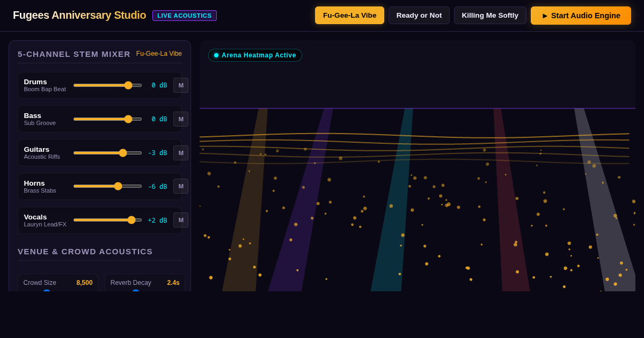The height and width of the screenshot is (338, 644).
Task: Adjust the Vocals volume slider
Action: 107,220
